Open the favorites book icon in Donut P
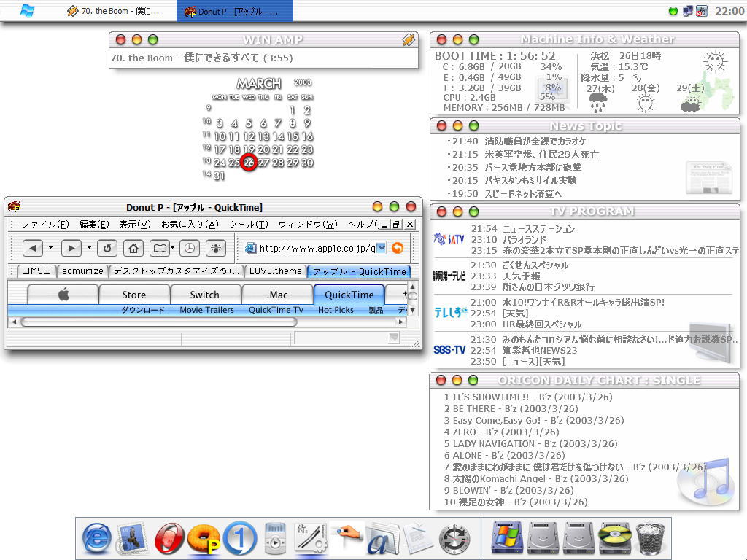 (x=160, y=248)
